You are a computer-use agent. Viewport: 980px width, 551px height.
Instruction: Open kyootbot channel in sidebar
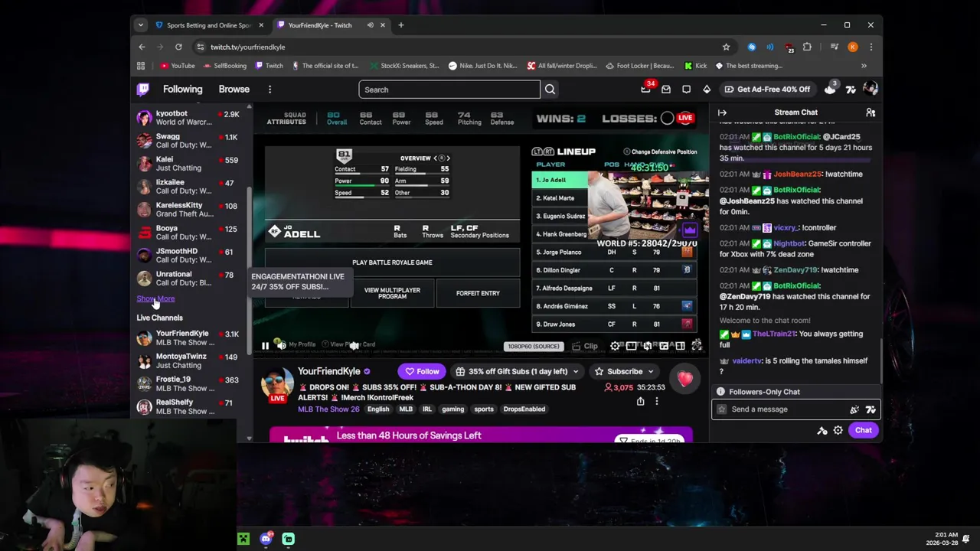[x=188, y=118]
